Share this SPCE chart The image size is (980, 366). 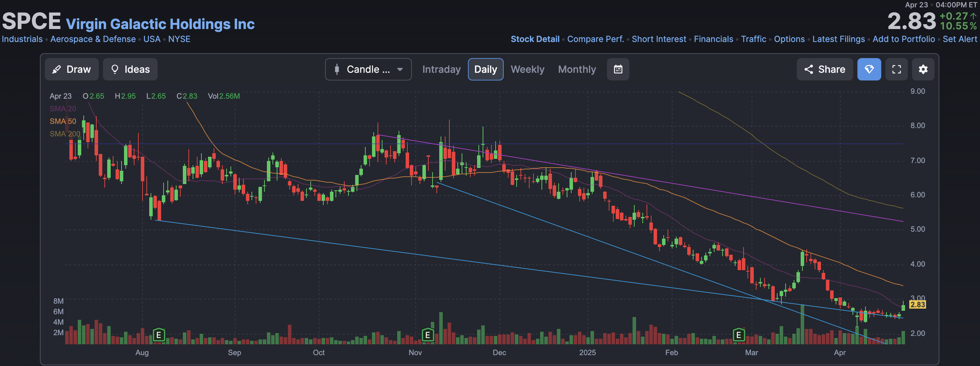pyautogui.click(x=824, y=69)
